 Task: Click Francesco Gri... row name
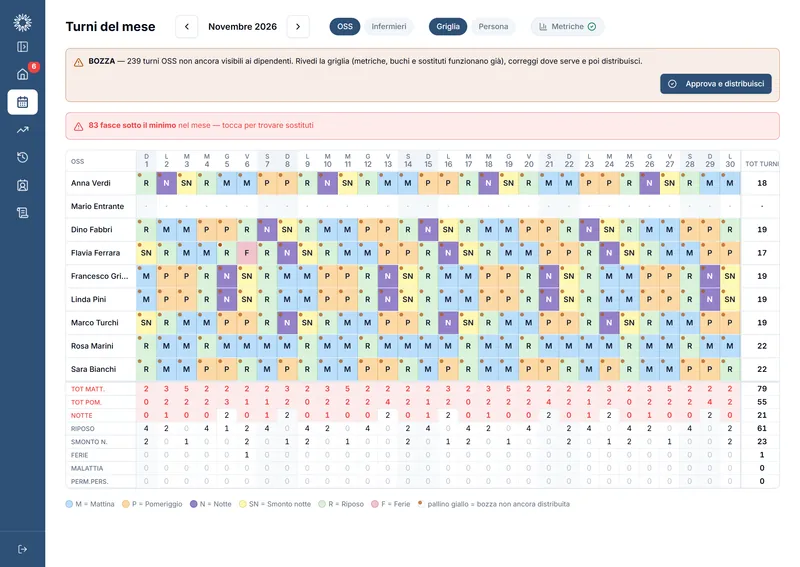[x=99, y=276]
